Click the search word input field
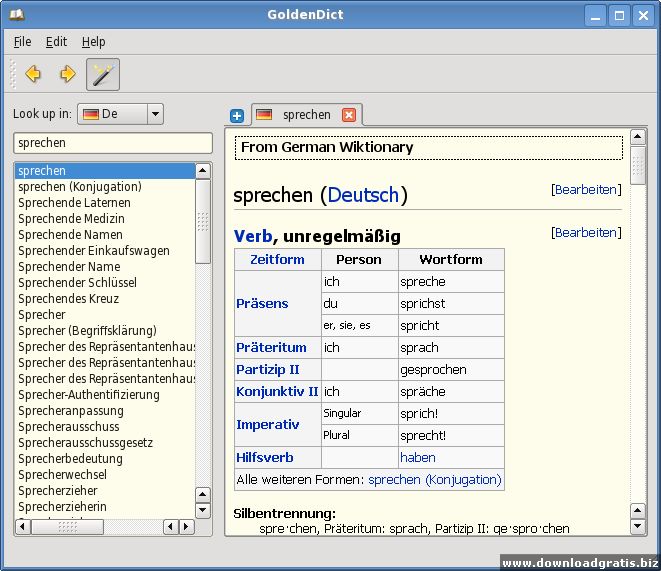The height and width of the screenshot is (571, 661). [x=113, y=143]
